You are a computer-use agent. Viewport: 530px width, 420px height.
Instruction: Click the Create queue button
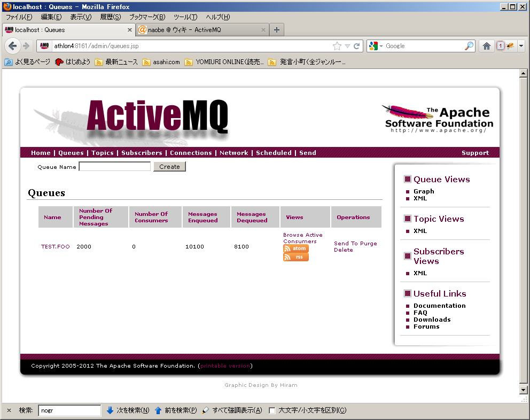pyautogui.click(x=170, y=167)
